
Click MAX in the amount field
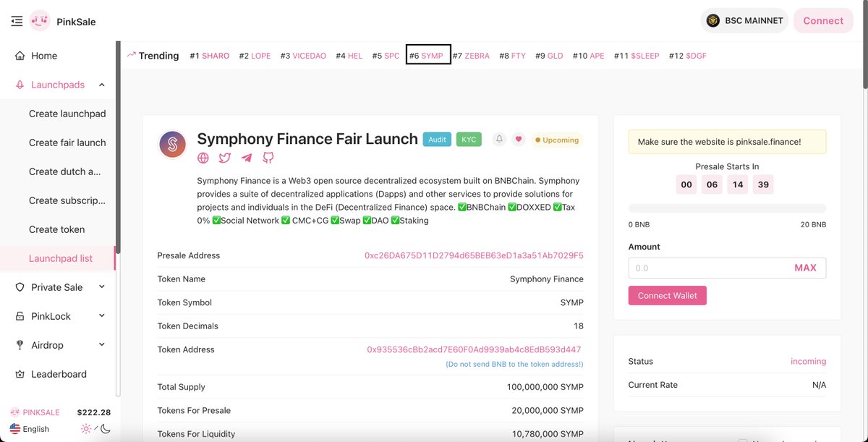(x=805, y=268)
